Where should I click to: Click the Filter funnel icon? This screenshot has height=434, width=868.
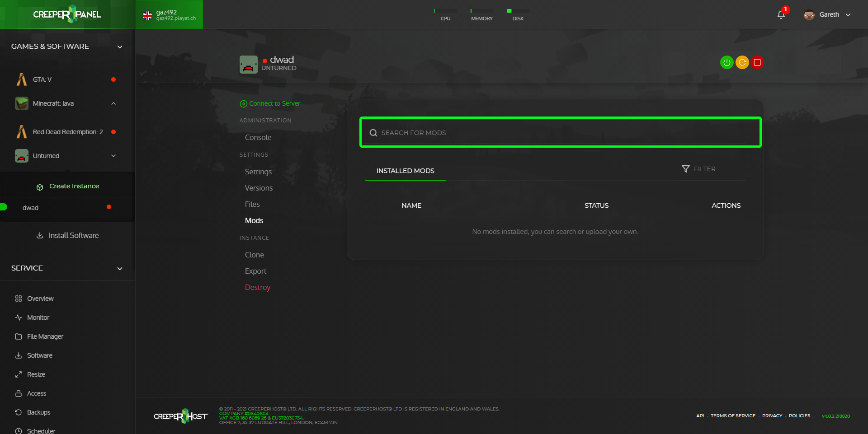685,169
